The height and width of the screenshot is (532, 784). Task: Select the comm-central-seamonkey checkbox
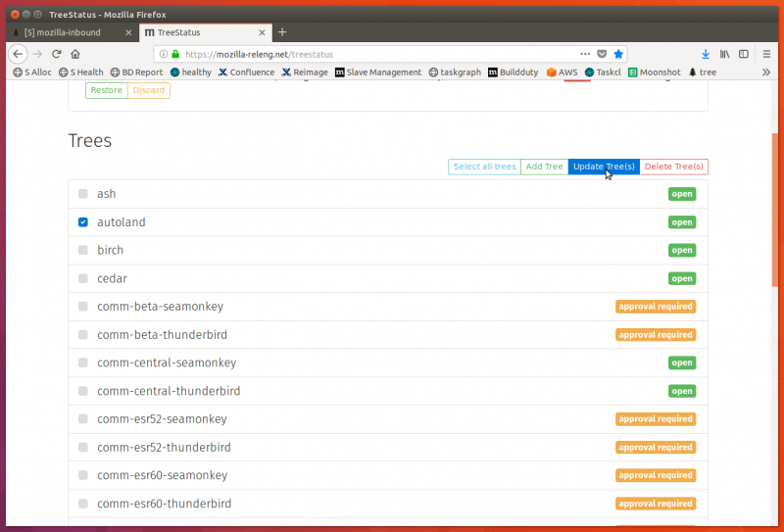[83, 363]
